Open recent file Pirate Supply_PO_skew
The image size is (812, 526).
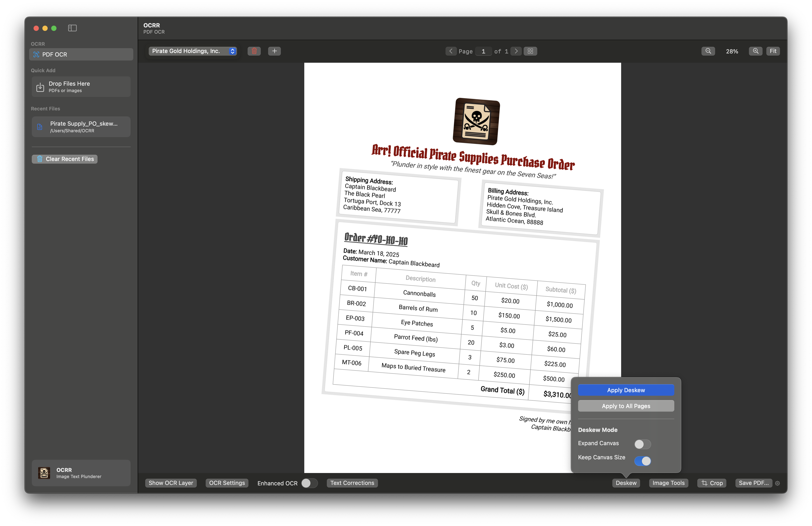pos(81,127)
